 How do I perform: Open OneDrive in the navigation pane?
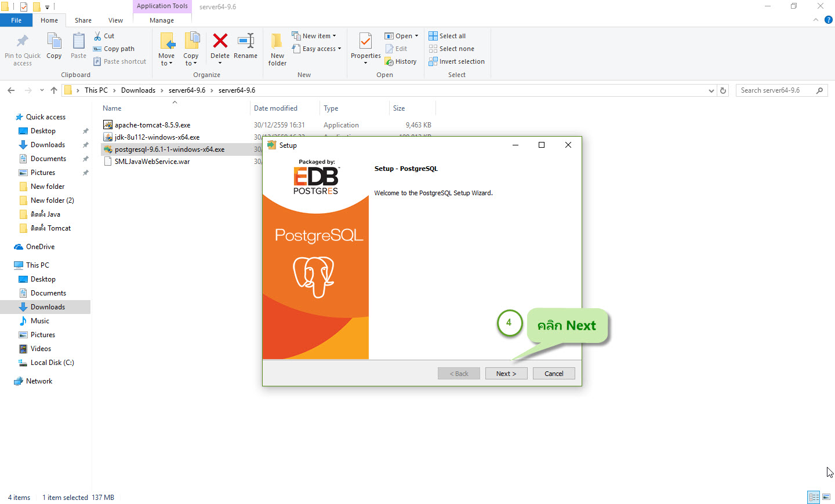tap(40, 247)
